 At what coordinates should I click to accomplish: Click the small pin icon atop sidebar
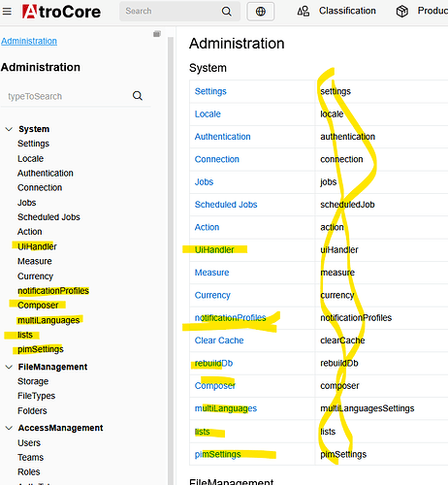tap(157, 34)
